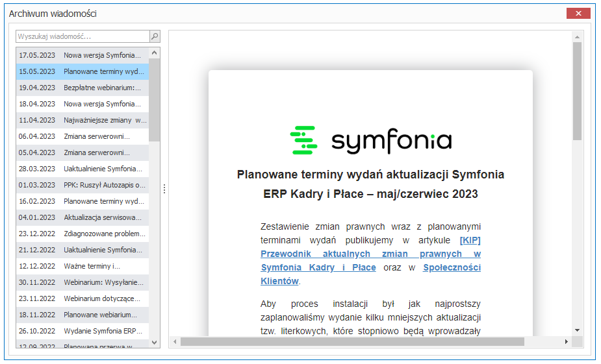Click preview horizontal scroll left arrow
The width and height of the screenshot is (601, 364).
tap(175, 341)
